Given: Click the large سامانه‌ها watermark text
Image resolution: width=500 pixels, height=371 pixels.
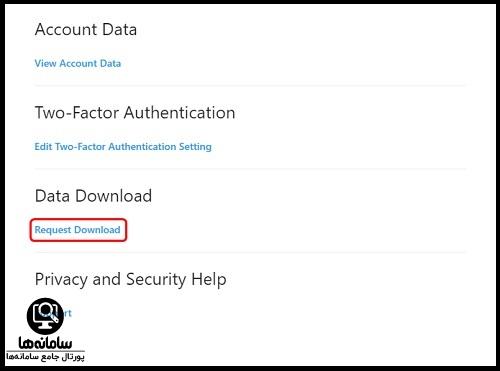Looking at the screenshot, I should [45, 342].
